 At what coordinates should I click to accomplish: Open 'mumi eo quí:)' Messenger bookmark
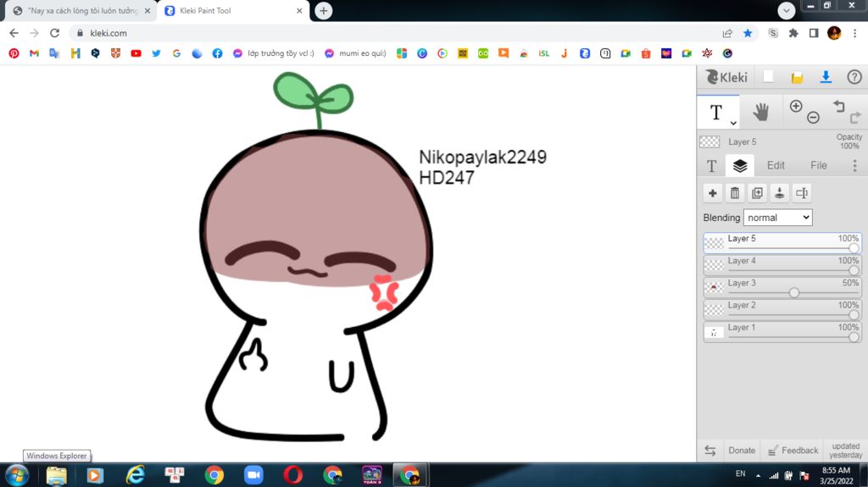tap(355, 53)
